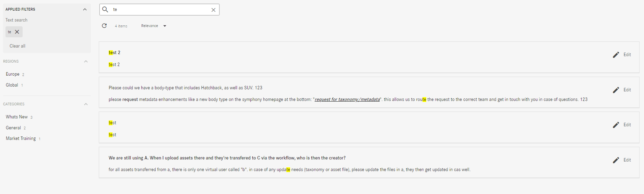The image size is (644, 194).
Task: Select the Market Training category
Action: coord(21,139)
